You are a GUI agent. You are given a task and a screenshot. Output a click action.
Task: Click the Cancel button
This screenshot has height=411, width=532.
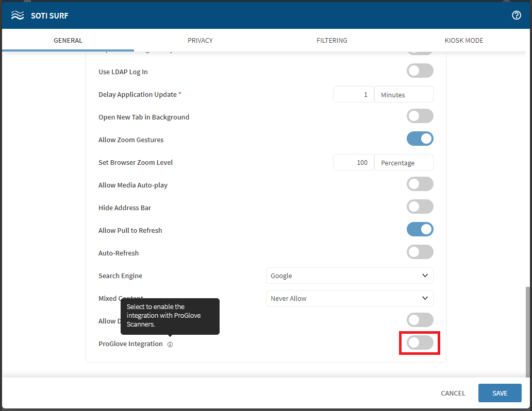point(453,393)
